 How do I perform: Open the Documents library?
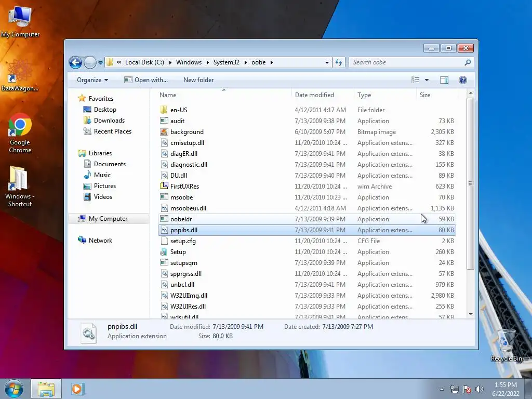110,164
